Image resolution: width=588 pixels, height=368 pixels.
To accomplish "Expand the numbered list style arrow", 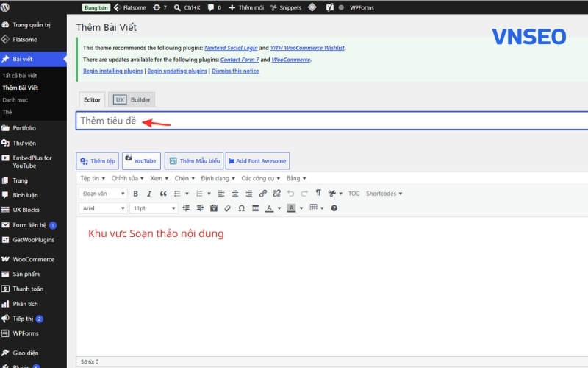I will click(209, 194).
